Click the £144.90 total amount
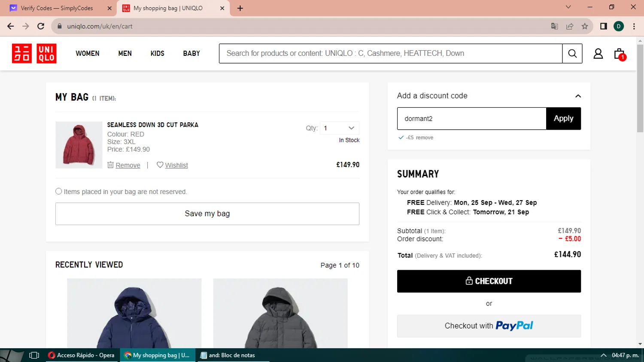644x362 pixels. point(568,255)
